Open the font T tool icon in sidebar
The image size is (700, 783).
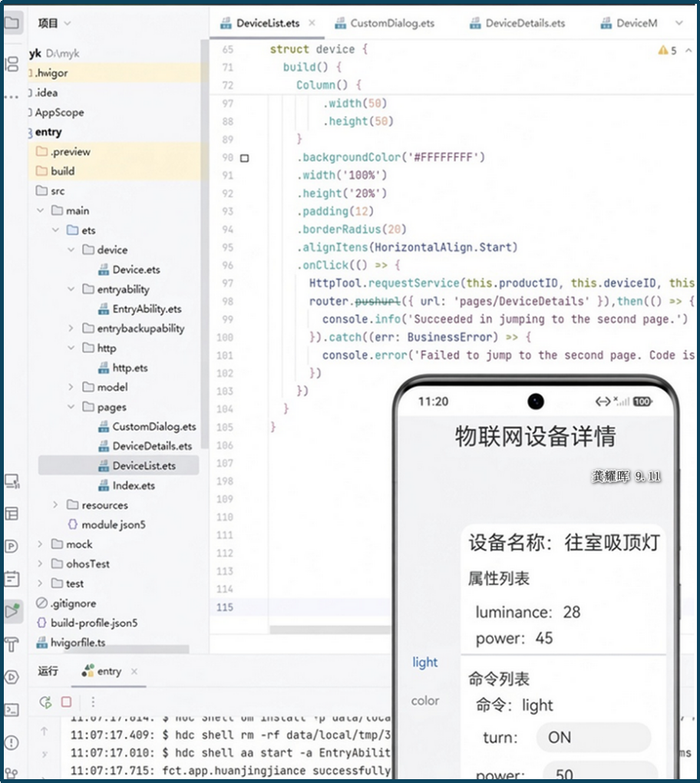tap(12, 644)
